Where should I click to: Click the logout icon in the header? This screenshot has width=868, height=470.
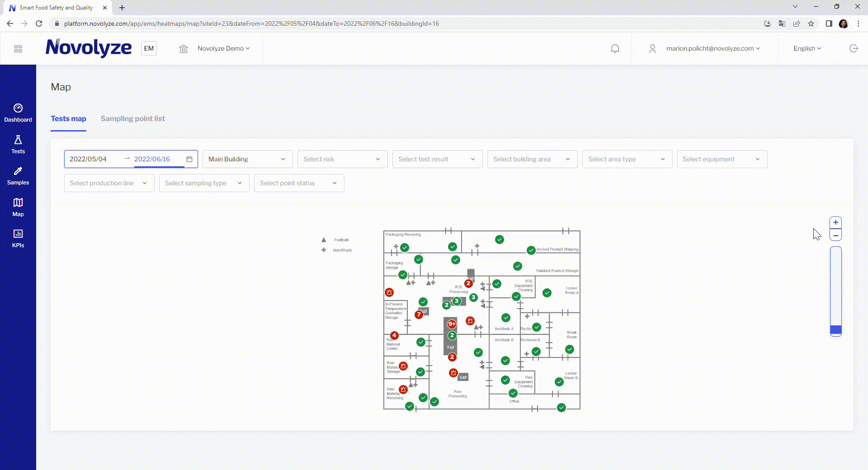click(x=854, y=48)
